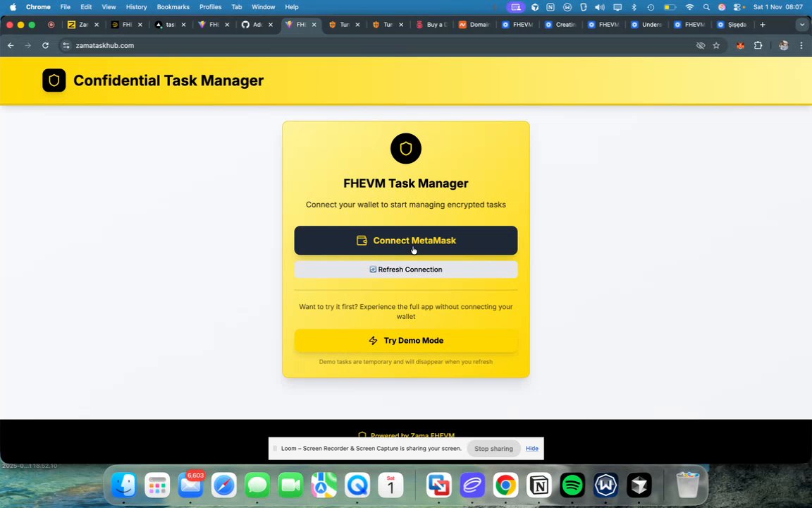Open the site information icon in address bar

pos(66,46)
